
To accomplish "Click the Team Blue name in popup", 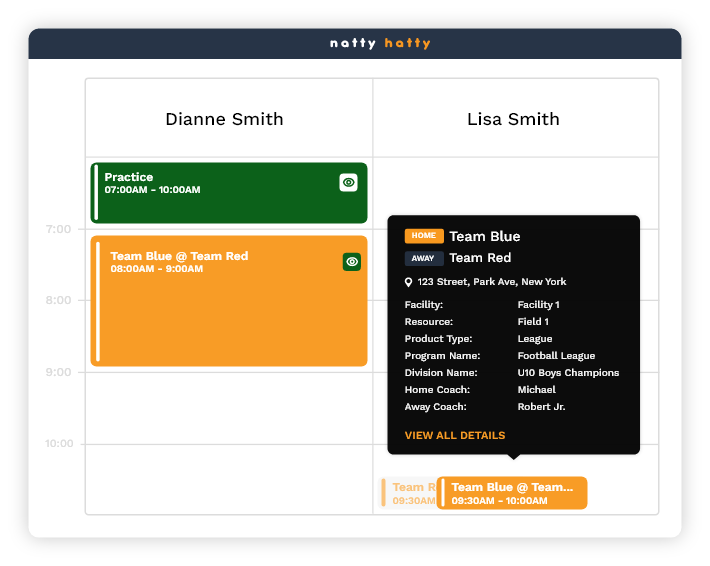I will point(485,236).
